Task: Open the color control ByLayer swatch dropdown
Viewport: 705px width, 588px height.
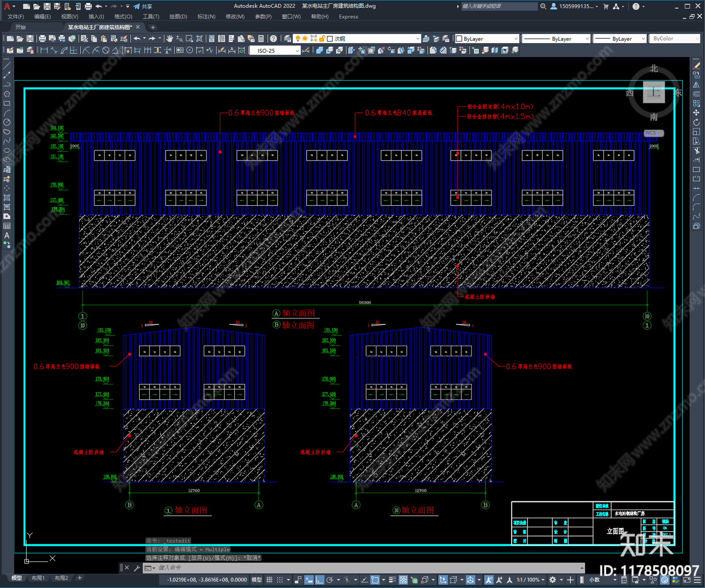Action: pyautogui.click(x=487, y=39)
